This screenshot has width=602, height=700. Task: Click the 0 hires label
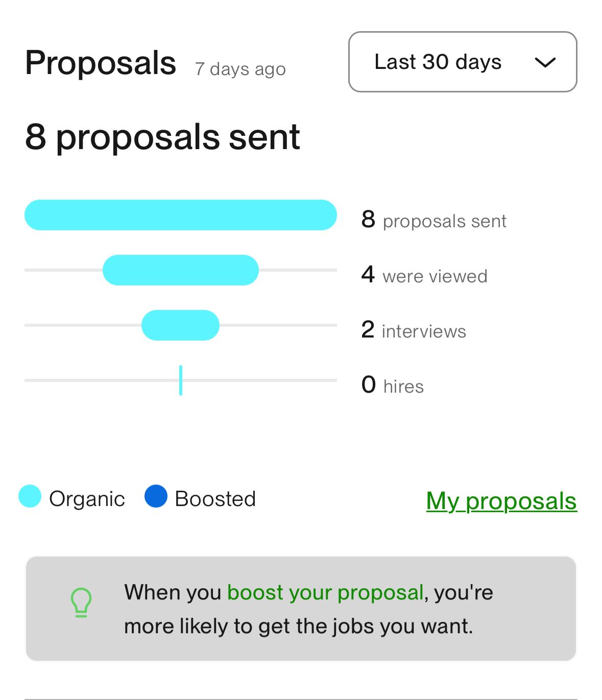393,386
